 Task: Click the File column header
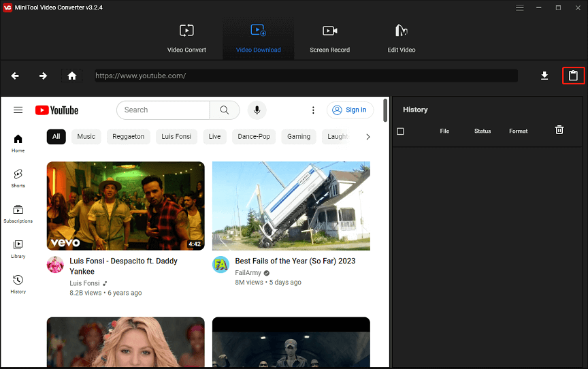coord(444,131)
